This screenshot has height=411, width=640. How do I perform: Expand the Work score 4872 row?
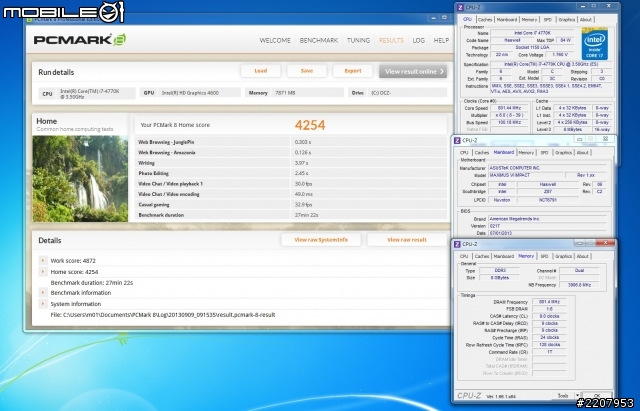[43, 260]
